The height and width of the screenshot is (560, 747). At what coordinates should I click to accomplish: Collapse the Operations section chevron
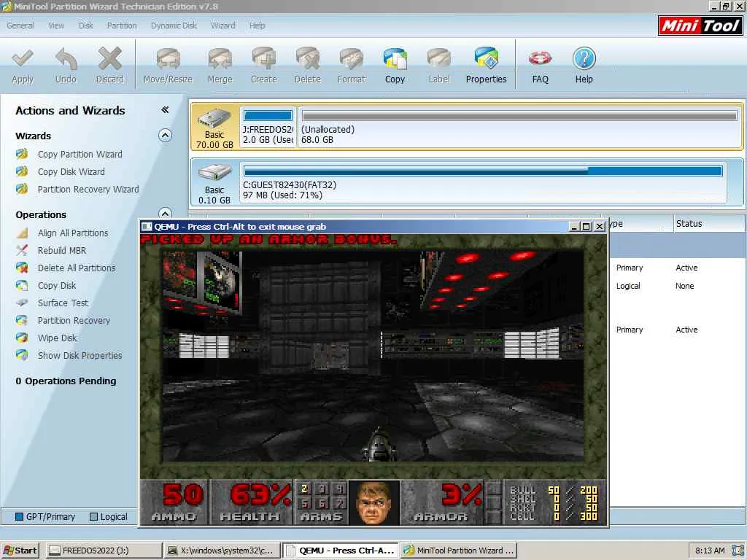pyautogui.click(x=165, y=213)
